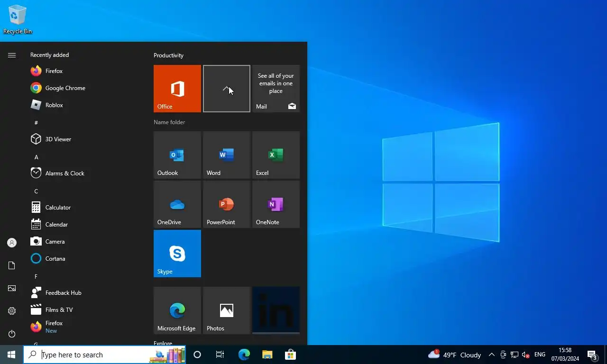Click the taskbar search box

click(x=104, y=355)
